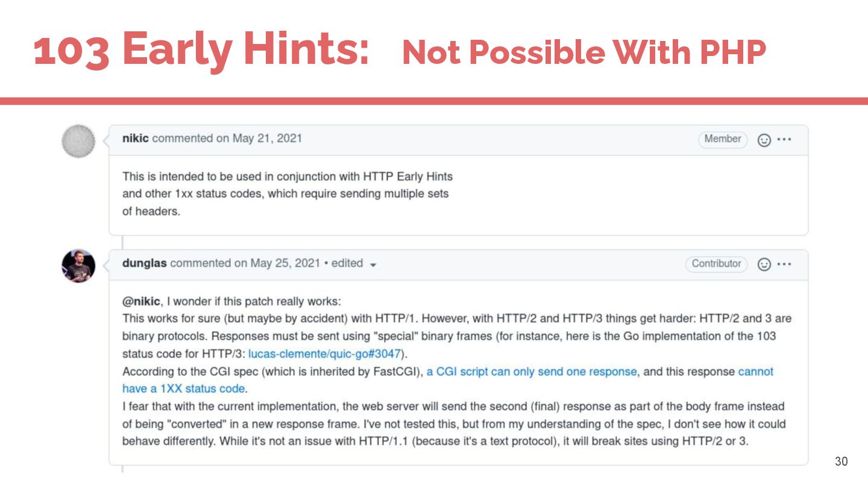Open the dunglas username link

tap(145, 263)
